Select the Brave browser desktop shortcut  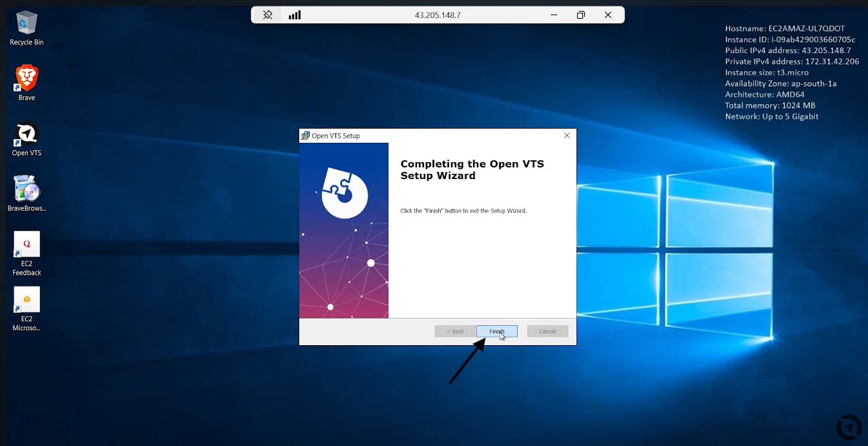pos(26,83)
